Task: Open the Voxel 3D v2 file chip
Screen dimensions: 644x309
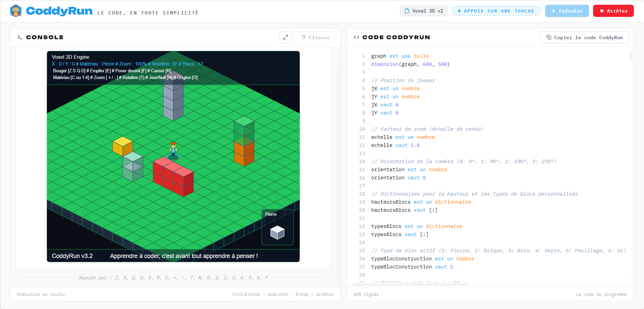Action: tap(423, 11)
